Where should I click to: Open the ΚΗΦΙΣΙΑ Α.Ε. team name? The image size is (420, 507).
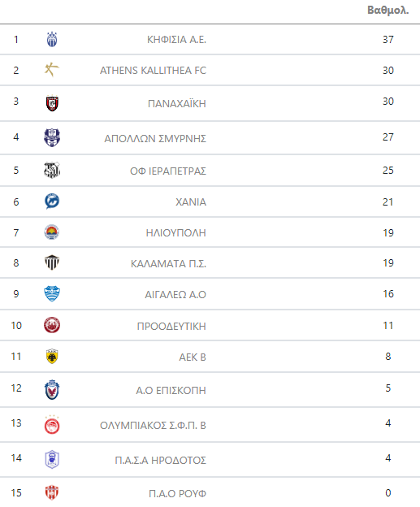tap(176, 40)
